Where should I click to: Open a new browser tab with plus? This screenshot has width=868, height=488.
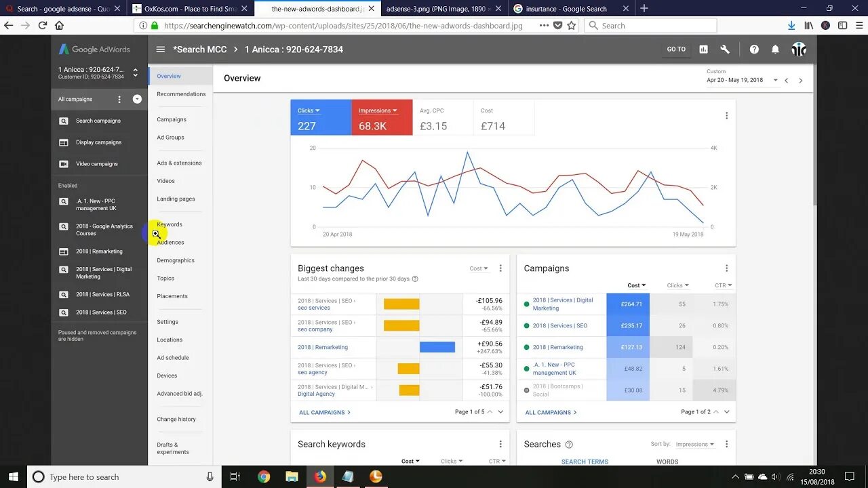click(x=644, y=9)
